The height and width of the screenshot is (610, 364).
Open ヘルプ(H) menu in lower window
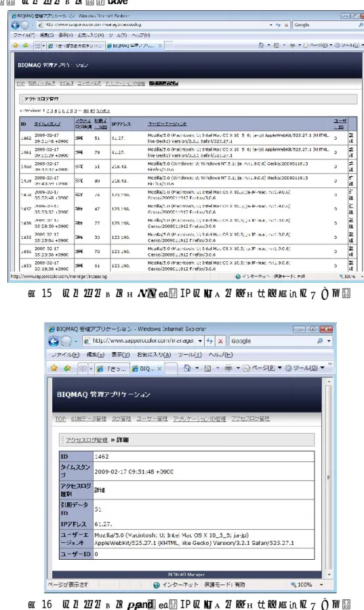[221, 355]
